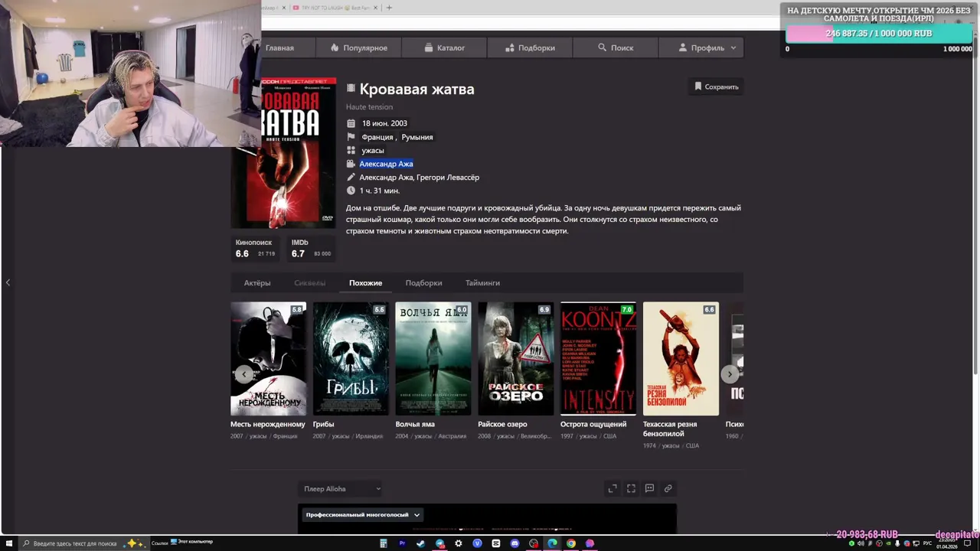Click the donation goal progress bar
This screenshot has width=980, height=551.
tap(880, 34)
